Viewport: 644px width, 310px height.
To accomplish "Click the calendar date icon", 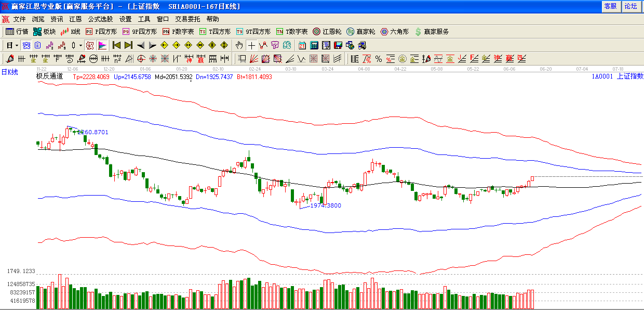I will (302, 45).
